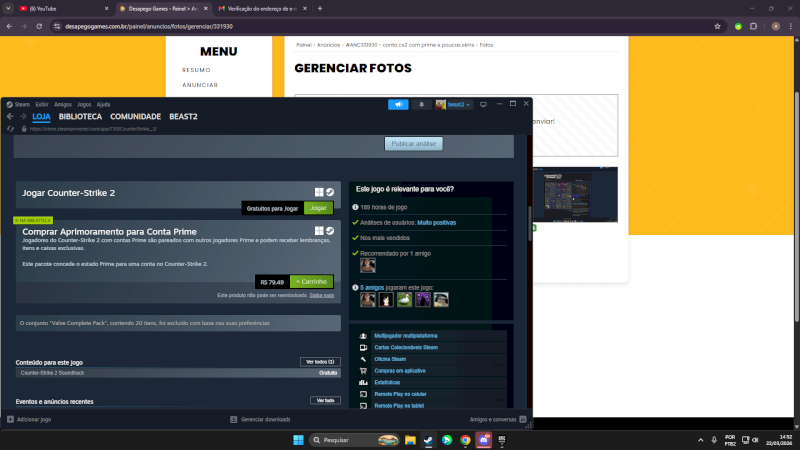800x450 pixels.
Task: Click the Anúncios breadcrumb link
Action: click(x=328, y=45)
